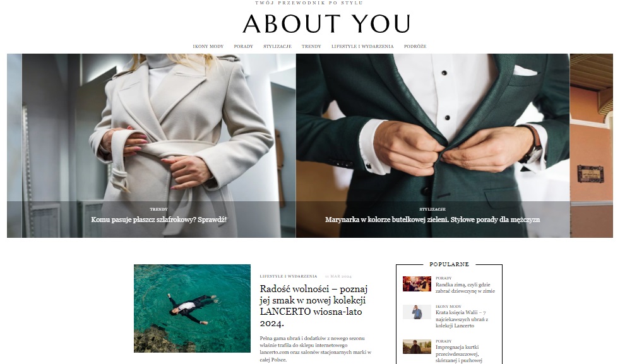
Task: Open the 'Impregnacja kurtki przeciwdeszczowej' post
Action: click(458, 354)
